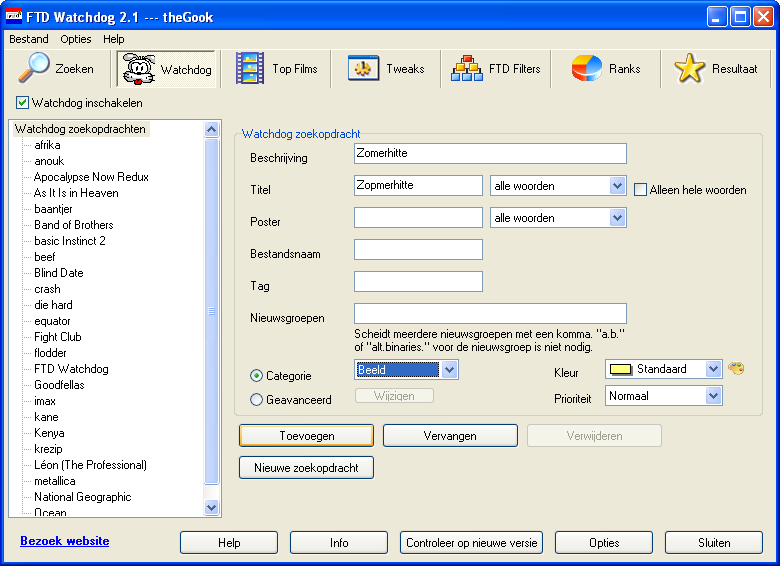This screenshot has width=780, height=566.
Task: Select the Geavanceerd radio button
Action: pos(256,399)
